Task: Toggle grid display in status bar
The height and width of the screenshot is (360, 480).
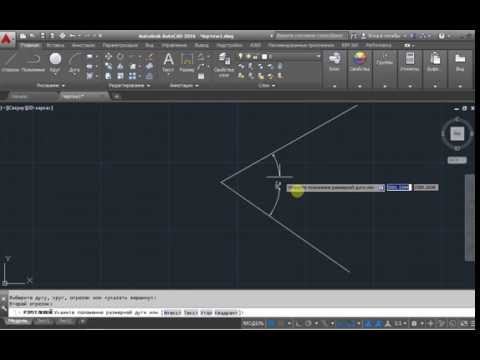Action: [x=272, y=323]
